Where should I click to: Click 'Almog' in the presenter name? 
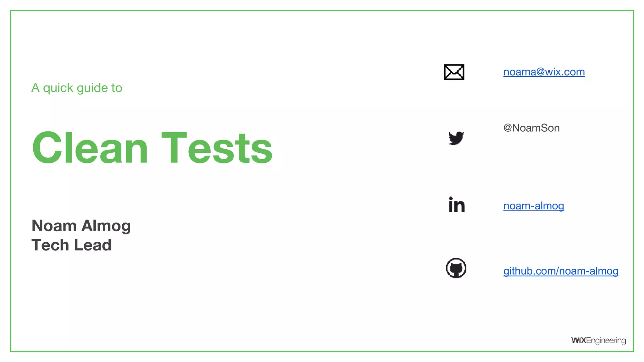tap(106, 226)
